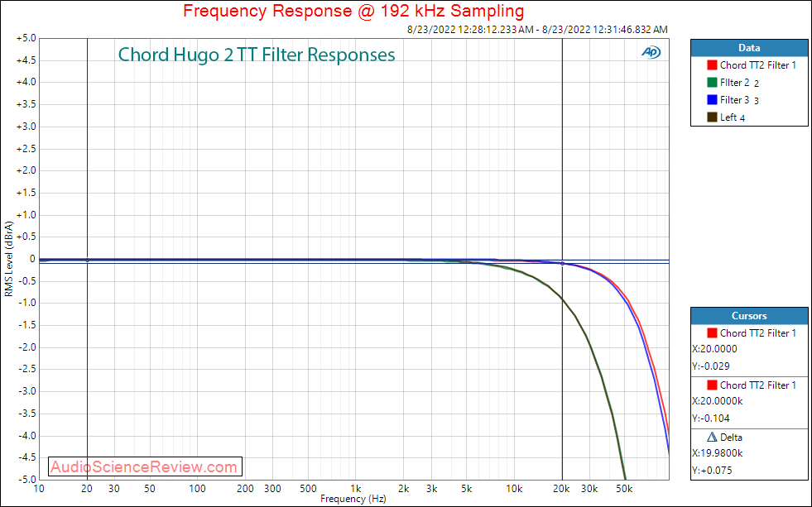Click the red swatch for Chord TT2 Filter 1 in the Data legend
The width and height of the screenshot is (812, 507).
point(712,65)
